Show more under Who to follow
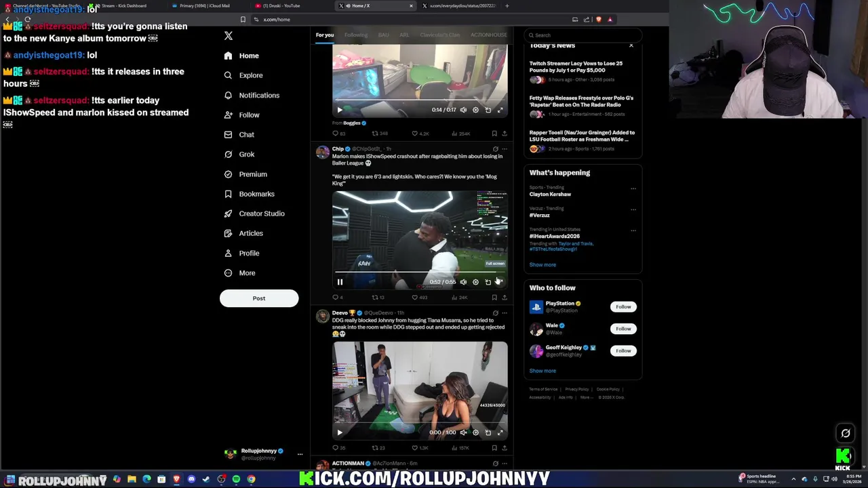The image size is (868, 488). (542, 371)
